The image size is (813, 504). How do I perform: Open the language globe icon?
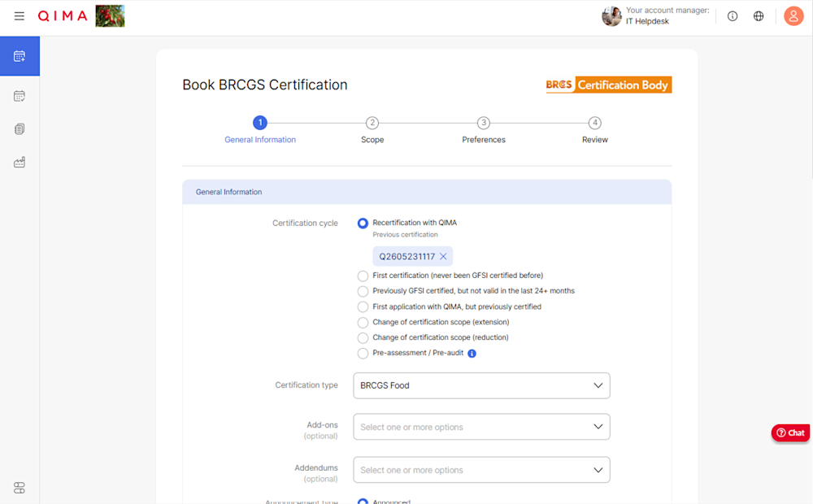coord(759,16)
